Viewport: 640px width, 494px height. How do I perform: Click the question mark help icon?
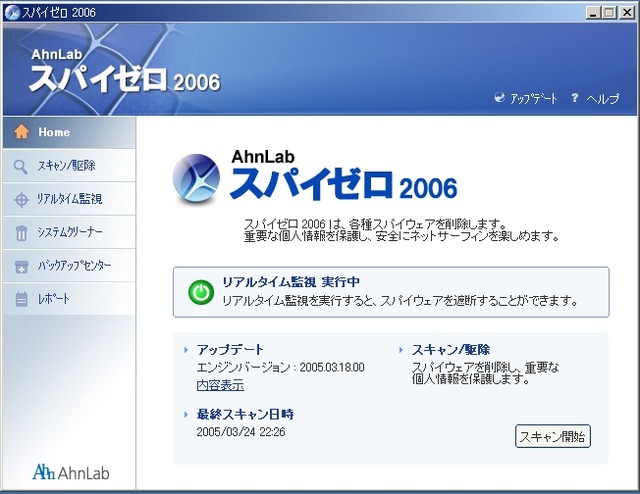pyautogui.click(x=575, y=98)
